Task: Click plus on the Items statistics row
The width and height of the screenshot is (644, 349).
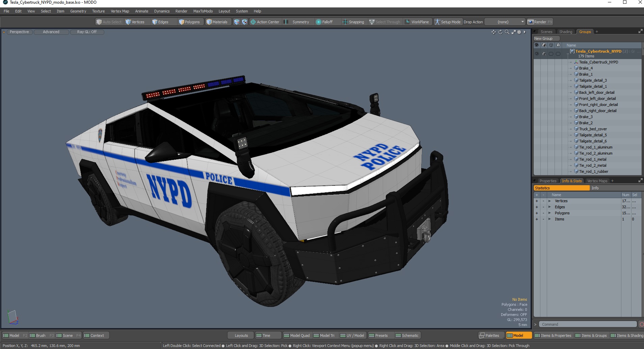Action: pyautogui.click(x=537, y=219)
